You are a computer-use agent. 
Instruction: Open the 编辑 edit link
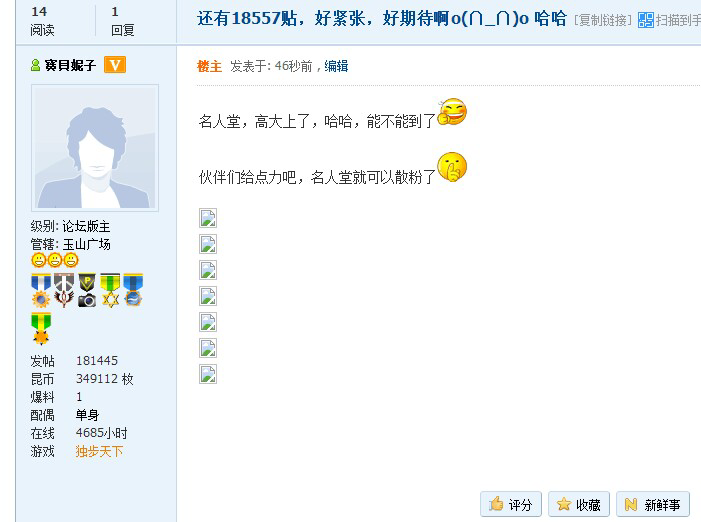[336, 66]
